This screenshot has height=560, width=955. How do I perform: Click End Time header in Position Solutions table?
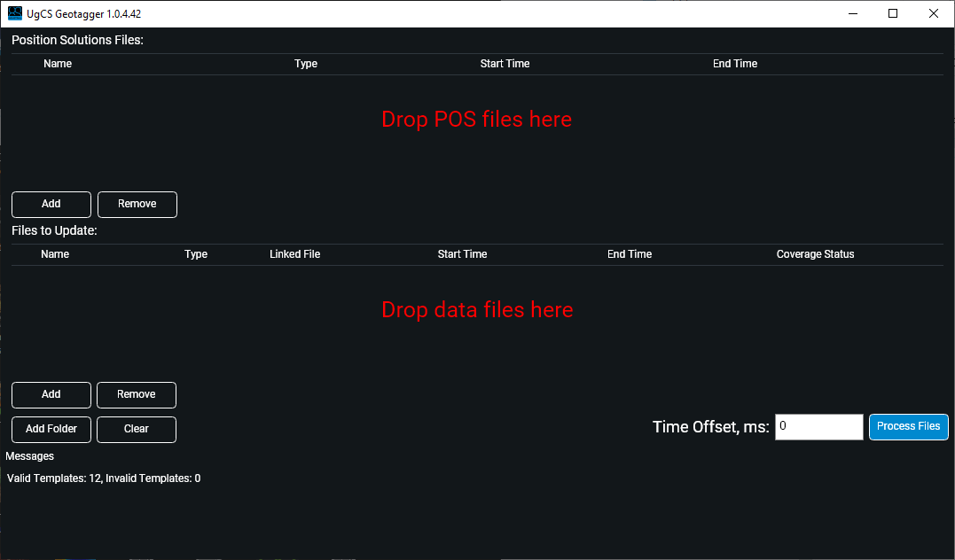coord(735,64)
